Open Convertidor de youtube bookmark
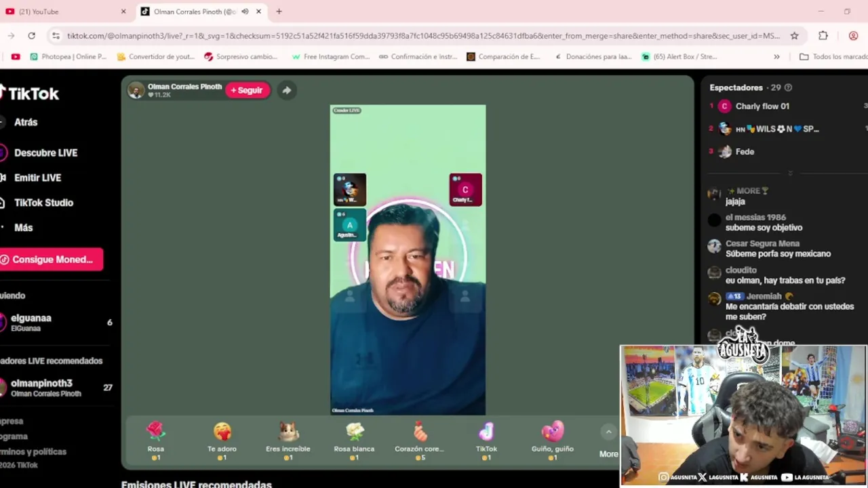 [157, 57]
